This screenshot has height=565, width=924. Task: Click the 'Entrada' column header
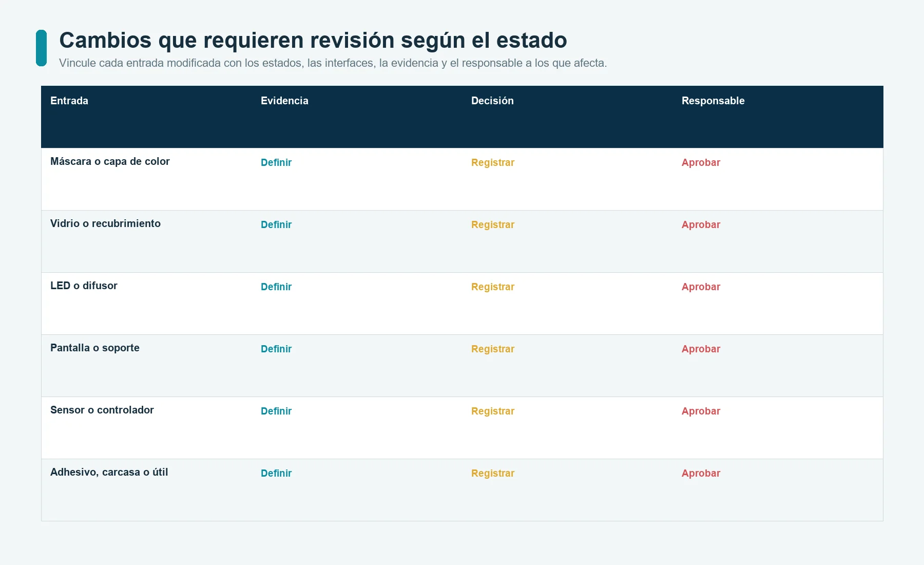(69, 101)
